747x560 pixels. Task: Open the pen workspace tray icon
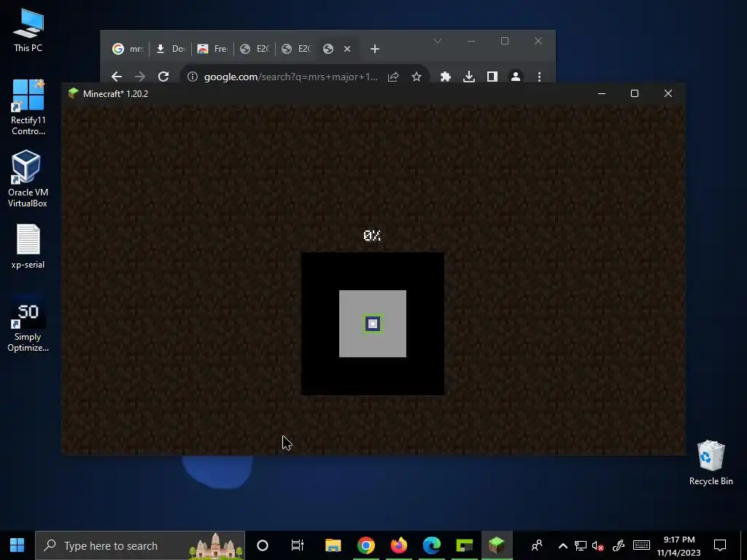pos(619,545)
